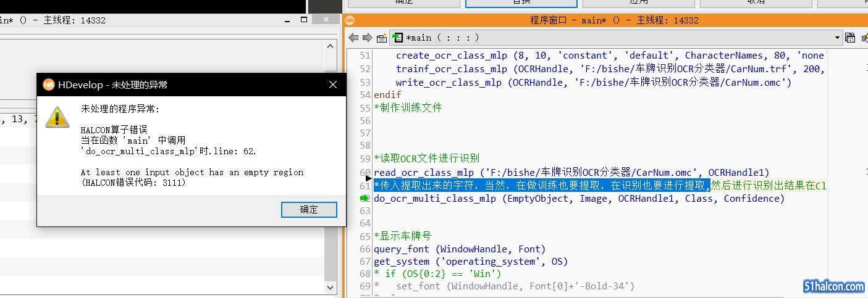Viewport: 868px width, 298px height.
Task: Click the HALCON算子错误 message text
Action: click(x=114, y=130)
